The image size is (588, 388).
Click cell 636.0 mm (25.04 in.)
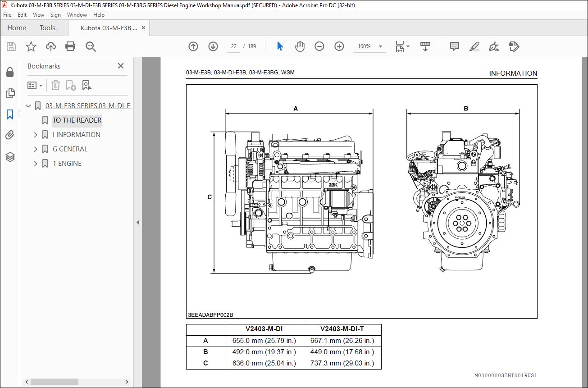[x=264, y=363]
